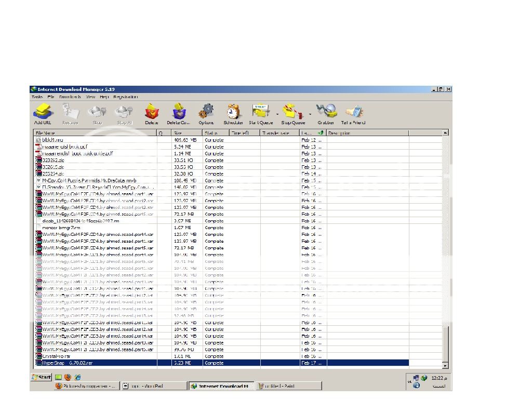The height and width of the screenshot is (399, 532).
Task: Click the vertical scrollbar thumb of the list
Action: (x=445, y=344)
